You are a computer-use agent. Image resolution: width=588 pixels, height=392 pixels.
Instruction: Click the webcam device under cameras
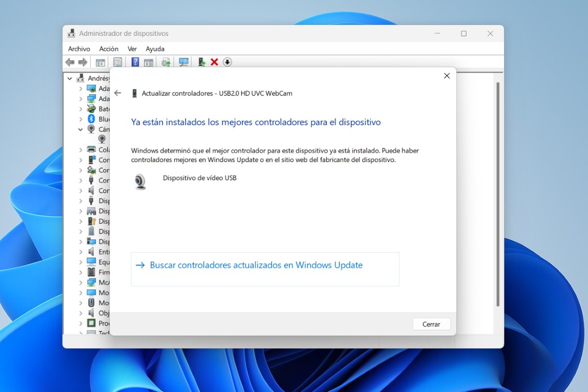(x=102, y=139)
